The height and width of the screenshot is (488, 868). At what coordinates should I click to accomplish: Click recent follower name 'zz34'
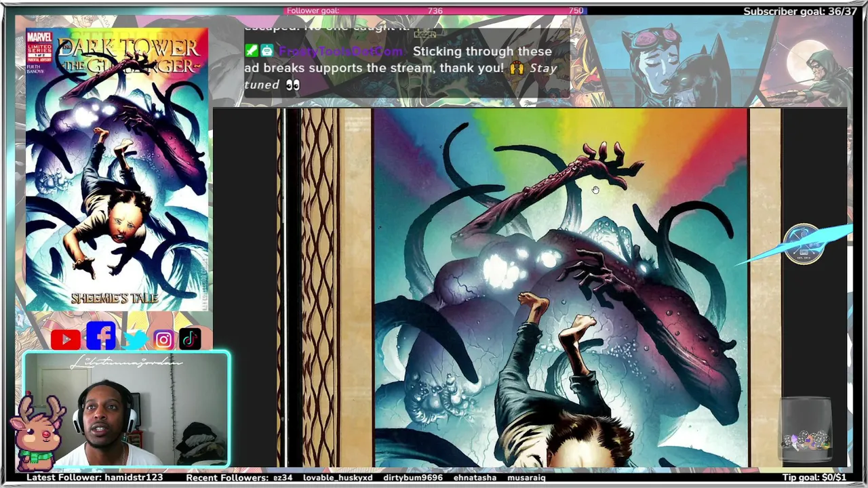tap(283, 478)
